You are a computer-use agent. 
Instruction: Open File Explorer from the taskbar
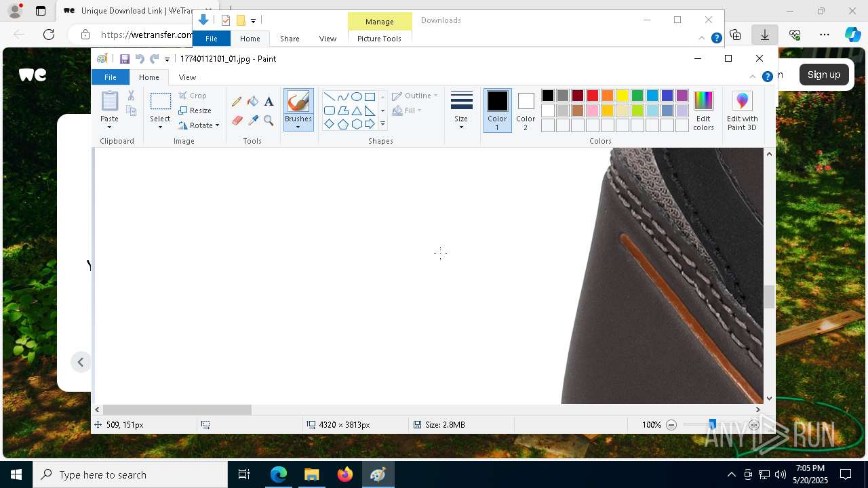point(312,474)
